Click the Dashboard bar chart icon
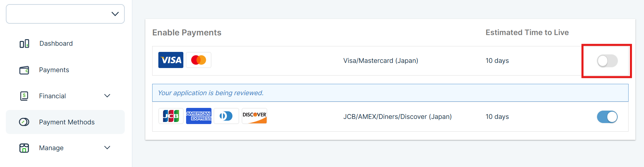Screen dimensions: 644x167 (x=24, y=44)
